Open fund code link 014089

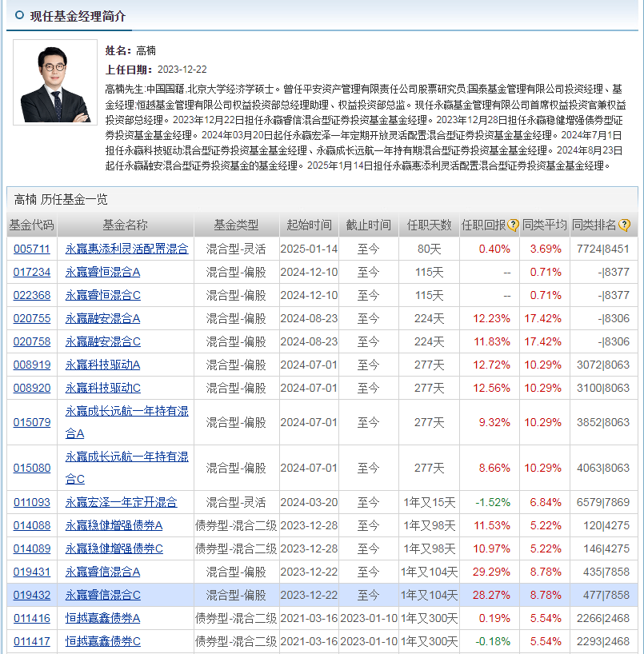32,548
